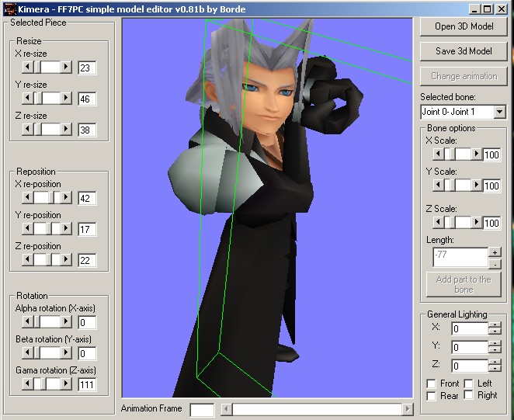This screenshot has width=514, height=420.
Task: Enable the Front lighting checkbox
Action: pos(432,384)
